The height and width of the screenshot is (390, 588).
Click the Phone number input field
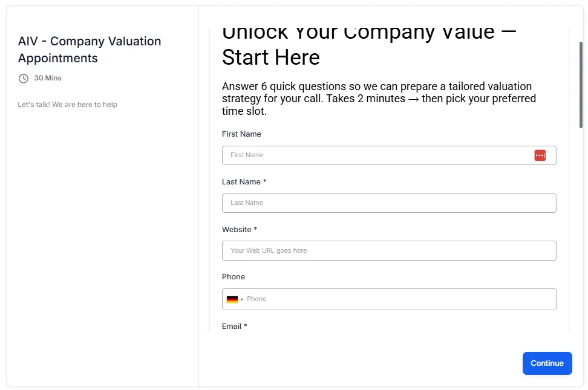[x=399, y=299]
